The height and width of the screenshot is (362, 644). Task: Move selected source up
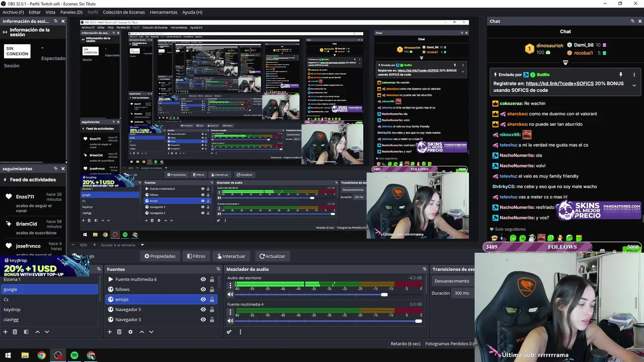click(x=142, y=332)
